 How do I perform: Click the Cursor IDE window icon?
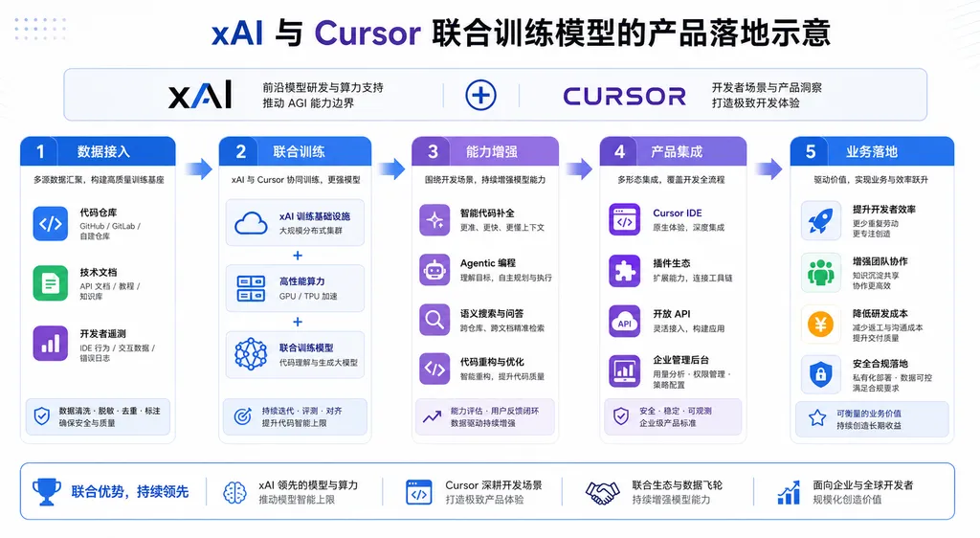[x=624, y=219]
